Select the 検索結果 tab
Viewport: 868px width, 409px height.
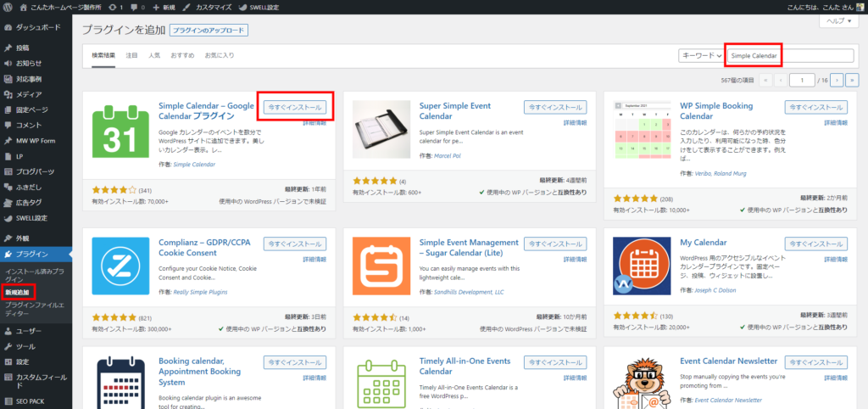[103, 55]
